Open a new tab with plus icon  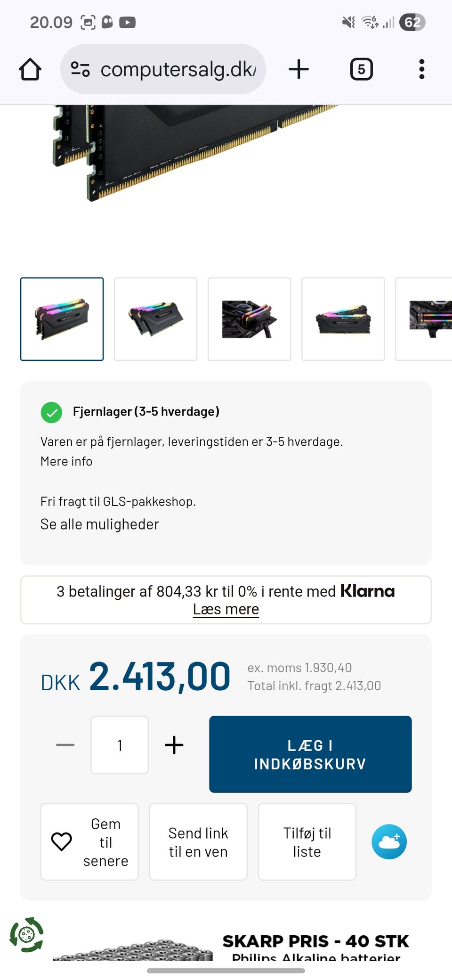coord(299,69)
